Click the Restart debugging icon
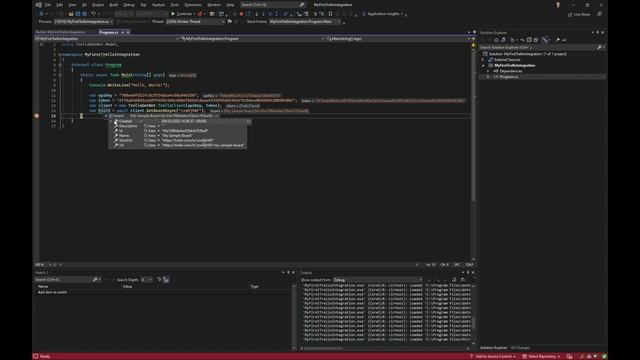 click(248, 14)
